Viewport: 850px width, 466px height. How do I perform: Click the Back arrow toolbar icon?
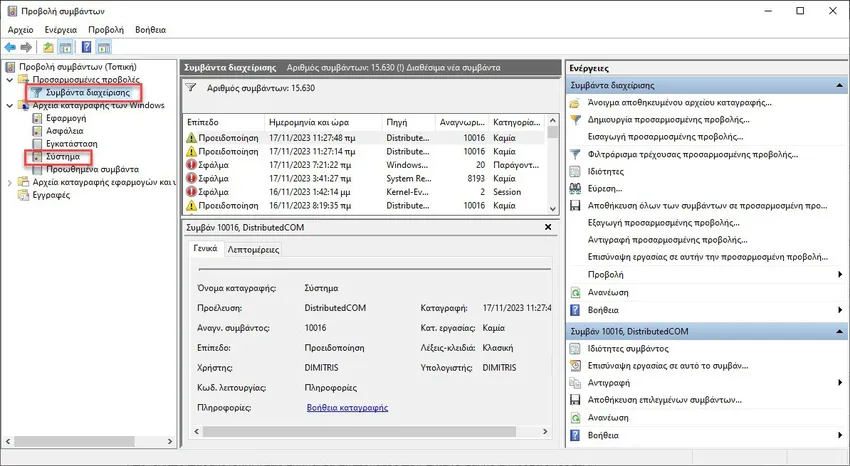tap(10, 48)
